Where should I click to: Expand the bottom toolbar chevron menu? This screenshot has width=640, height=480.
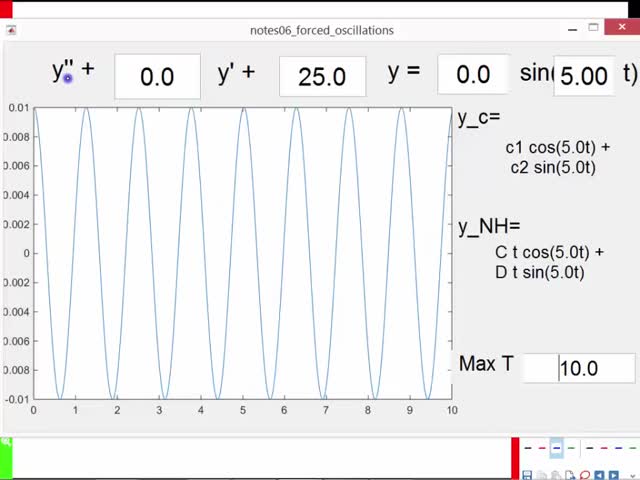632,476
